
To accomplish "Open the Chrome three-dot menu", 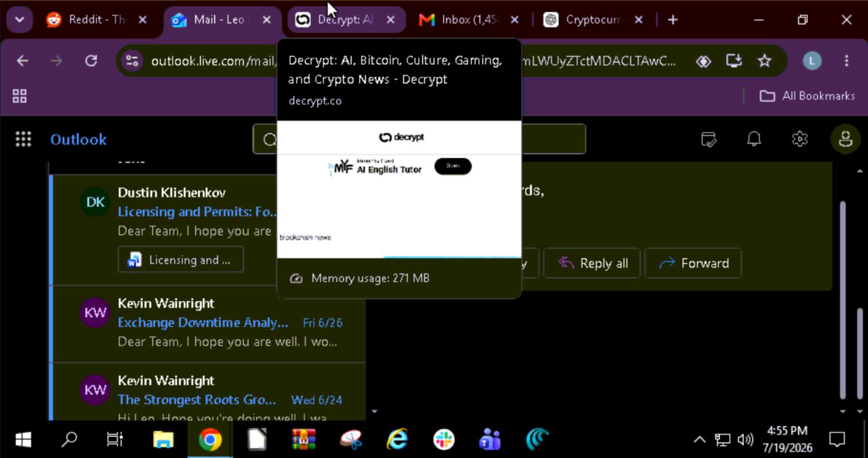I will point(847,61).
